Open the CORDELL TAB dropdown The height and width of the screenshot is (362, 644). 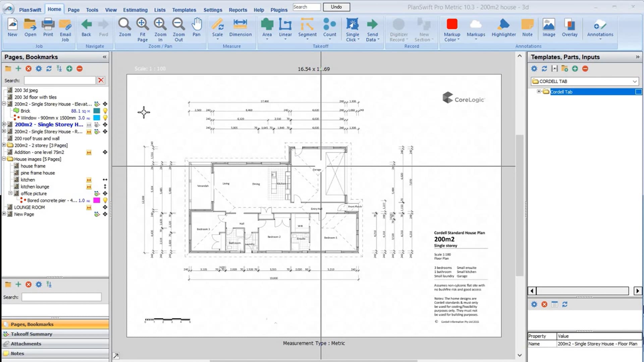click(x=634, y=81)
